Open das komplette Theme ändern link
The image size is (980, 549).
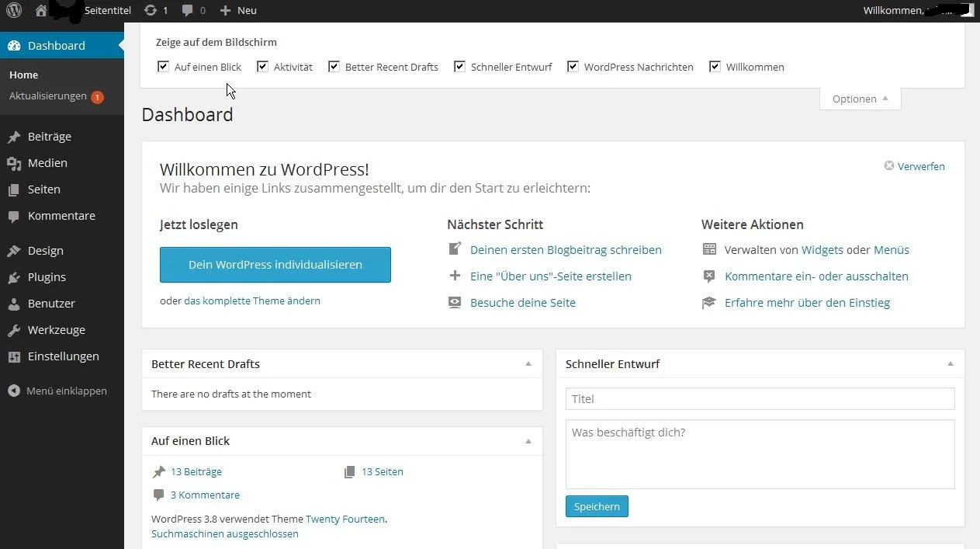[252, 301]
